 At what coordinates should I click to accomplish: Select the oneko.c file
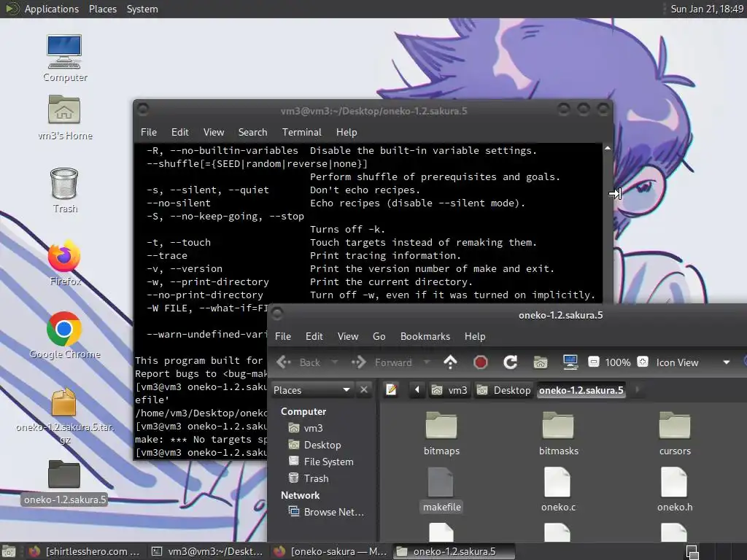pyautogui.click(x=558, y=490)
